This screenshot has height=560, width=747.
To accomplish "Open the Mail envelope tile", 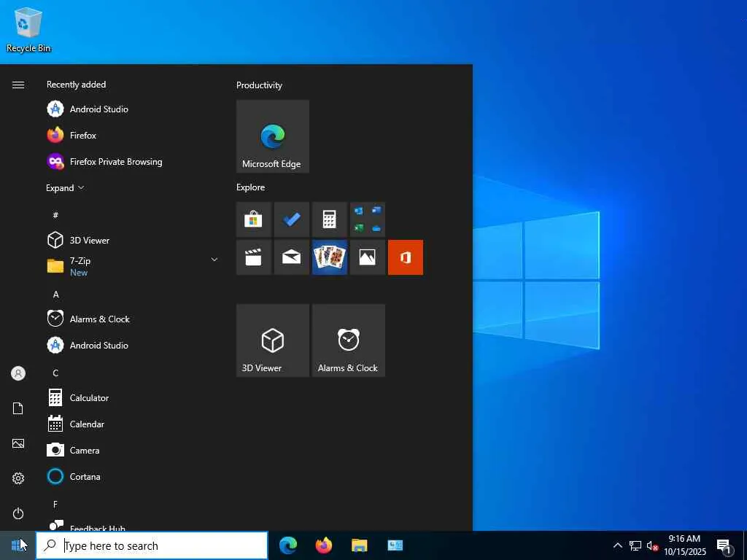I will point(292,257).
